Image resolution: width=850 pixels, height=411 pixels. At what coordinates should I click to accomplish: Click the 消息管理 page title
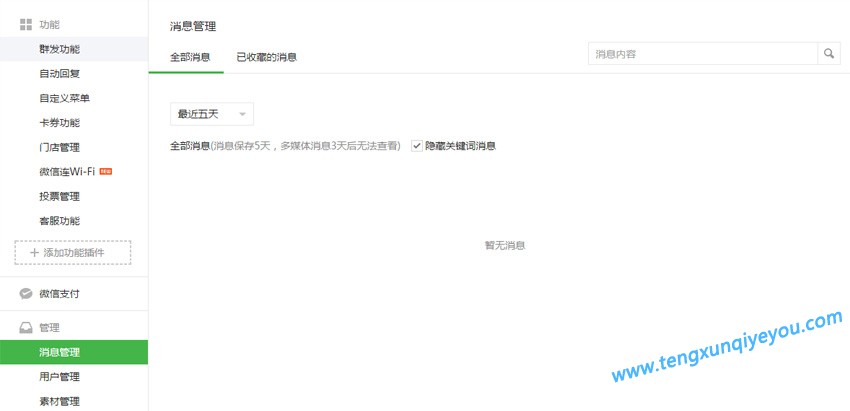[193, 26]
